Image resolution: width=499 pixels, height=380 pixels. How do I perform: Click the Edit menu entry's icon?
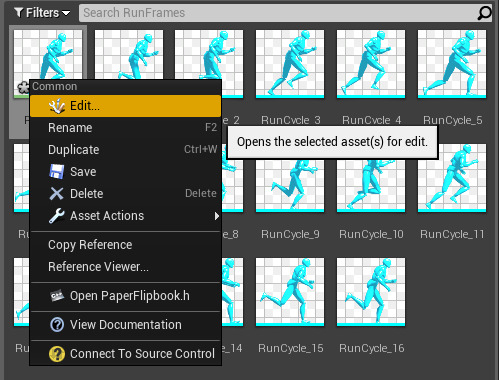pos(57,106)
